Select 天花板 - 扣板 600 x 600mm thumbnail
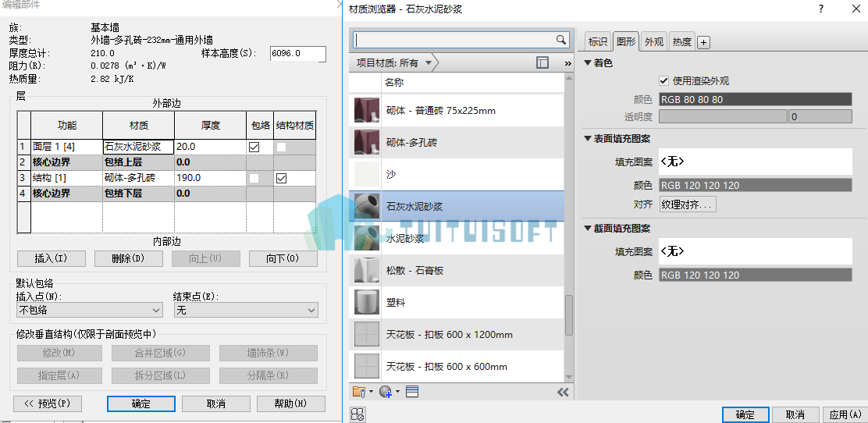Screen dimensions: 868x423 pos(366,367)
